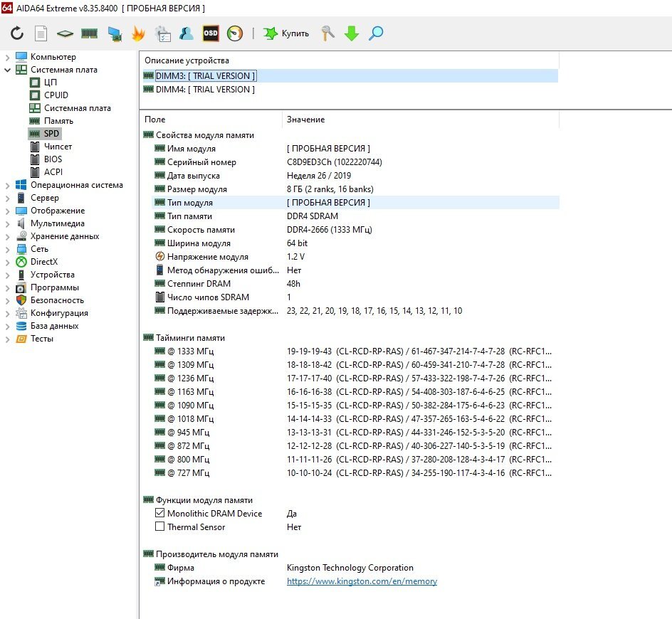Collapse the Системная плата tree node
The width and height of the screenshot is (672, 619).
click(x=7, y=70)
